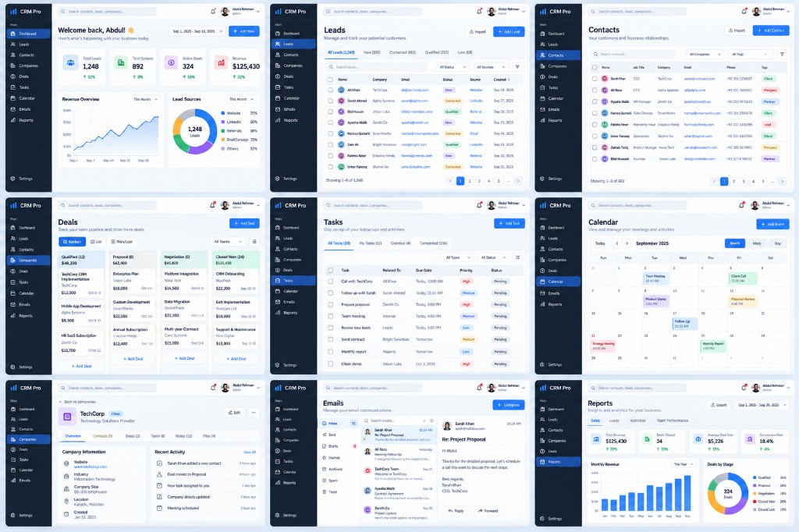Viewport: 799px width, 532px height.
Task: Tick the select-all checkbox in Contacts table header
Action: coord(595,67)
